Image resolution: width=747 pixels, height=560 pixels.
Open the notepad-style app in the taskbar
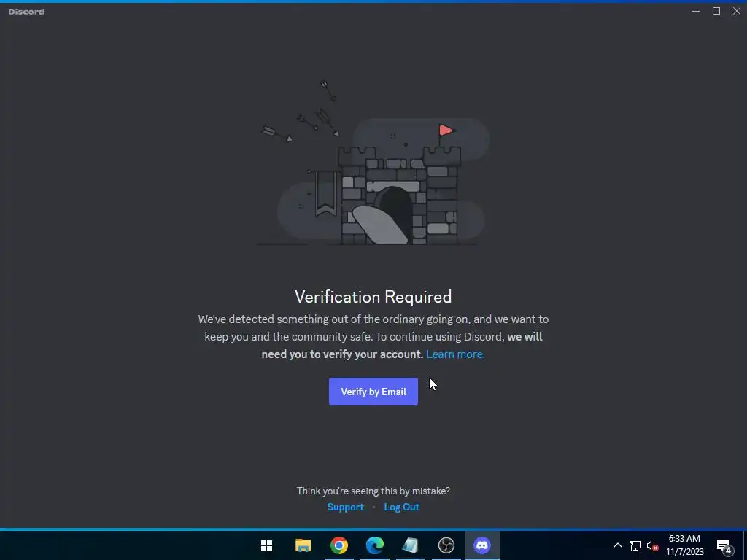click(410, 545)
